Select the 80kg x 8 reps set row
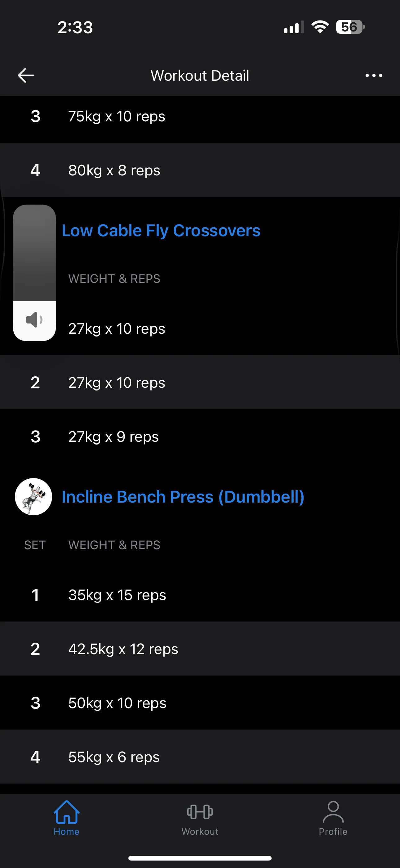 click(200, 170)
